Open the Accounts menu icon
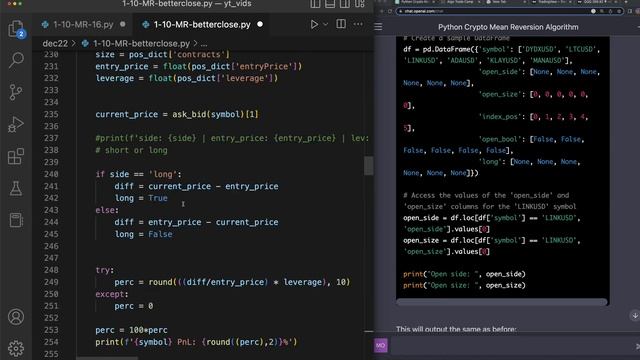Image resolution: width=640 pixels, height=360 pixels. coord(16,317)
